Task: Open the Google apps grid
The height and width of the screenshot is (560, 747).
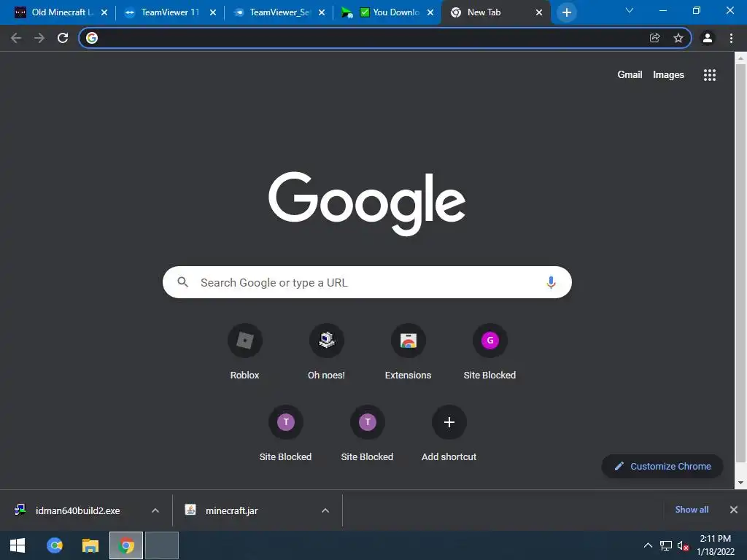Action: (x=709, y=75)
